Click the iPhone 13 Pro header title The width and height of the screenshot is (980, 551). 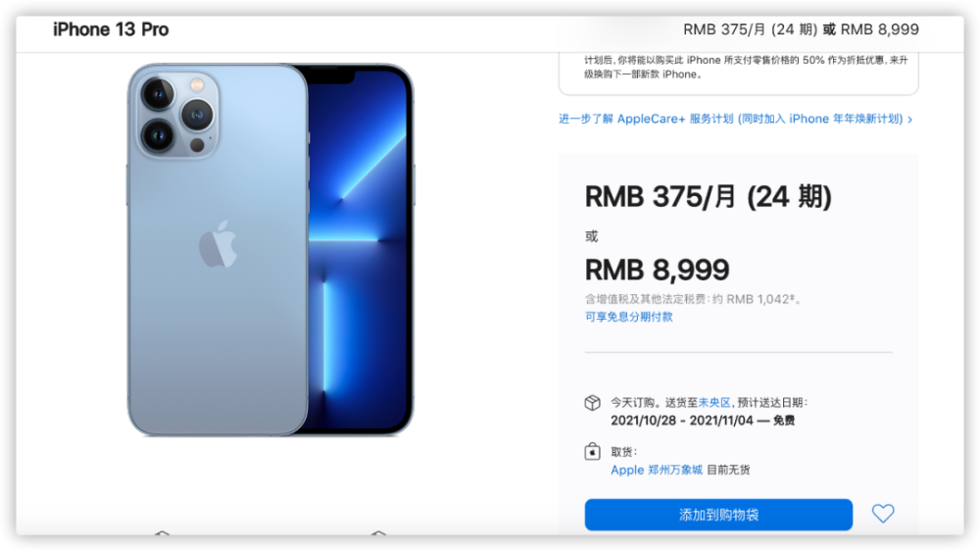[x=111, y=29]
